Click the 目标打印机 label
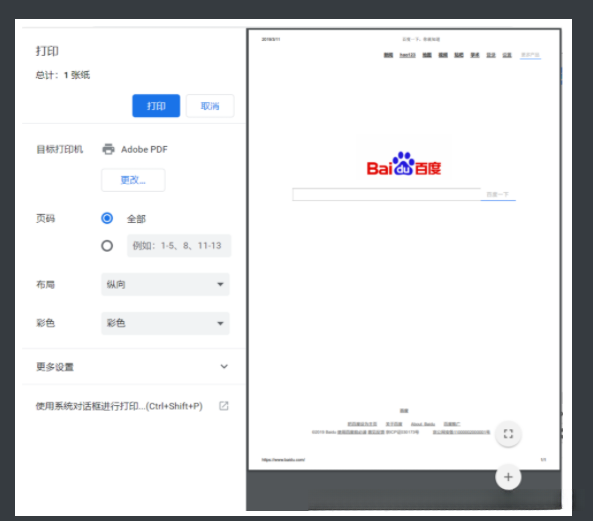Image resolution: width=593 pixels, height=521 pixels. point(59,149)
